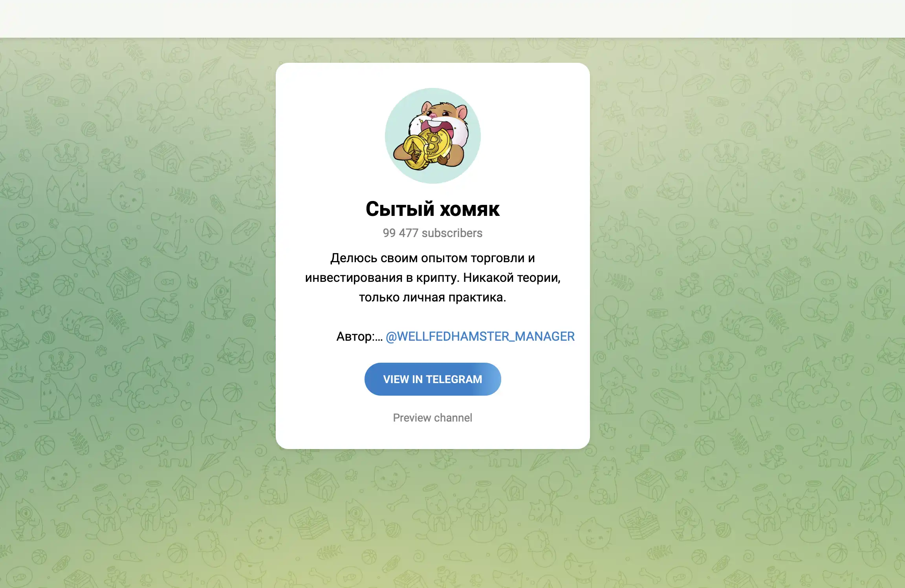This screenshot has height=588, width=905.
Task: Click the 99 477 subscribers count
Action: click(x=432, y=233)
